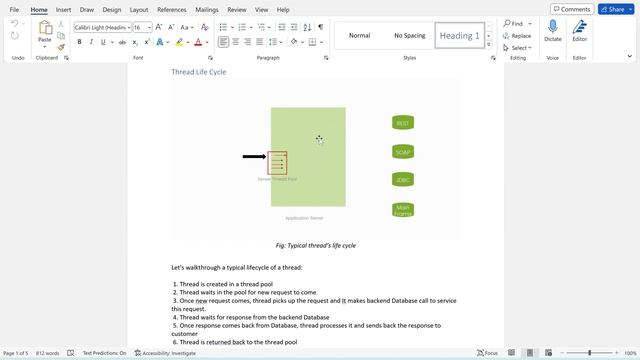Apply the Heading 1 style
Screen dimensions: 640x360
(460, 36)
